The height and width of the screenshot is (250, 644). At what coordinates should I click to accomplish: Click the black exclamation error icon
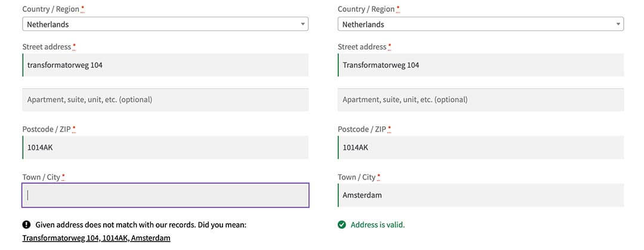point(27,225)
